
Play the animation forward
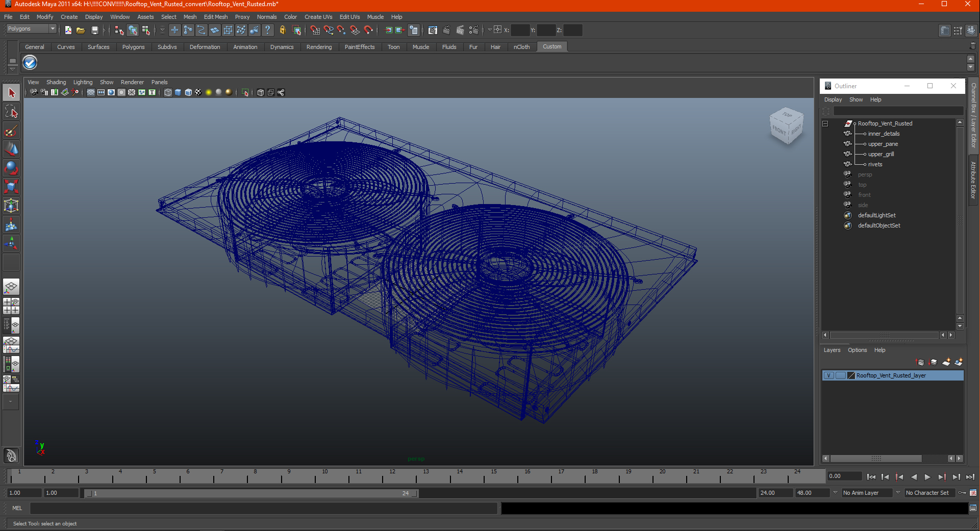[x=927, y=477]
